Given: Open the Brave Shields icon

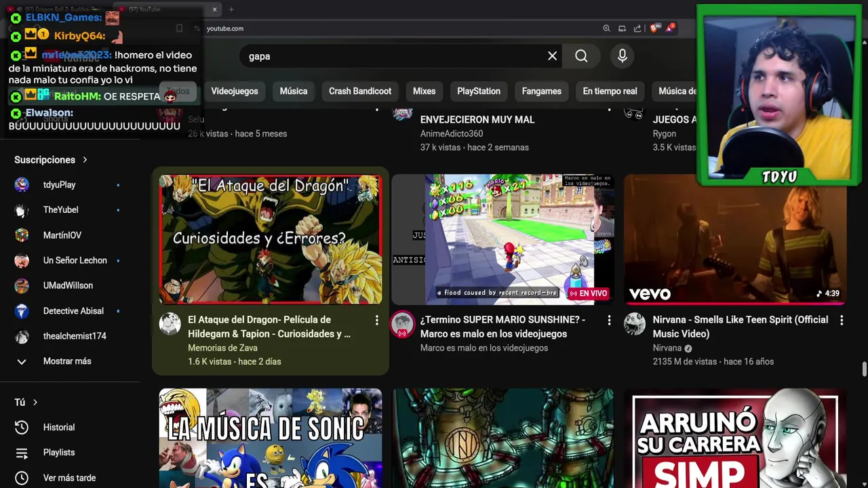Looking at the screenshot, I should tap(654, 28).
